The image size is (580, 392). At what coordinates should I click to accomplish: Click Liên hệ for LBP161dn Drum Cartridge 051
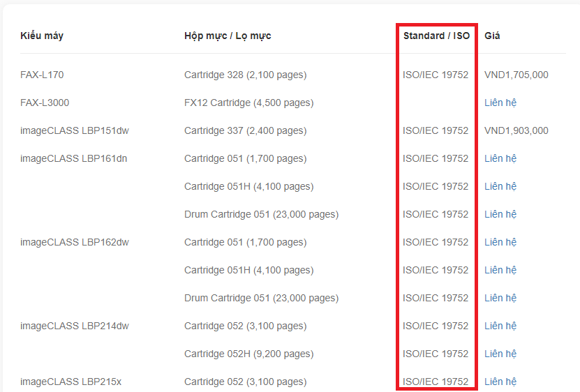click(500, 215)
